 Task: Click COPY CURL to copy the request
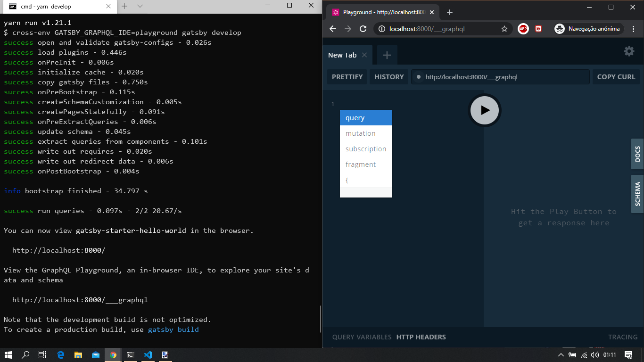616,76
